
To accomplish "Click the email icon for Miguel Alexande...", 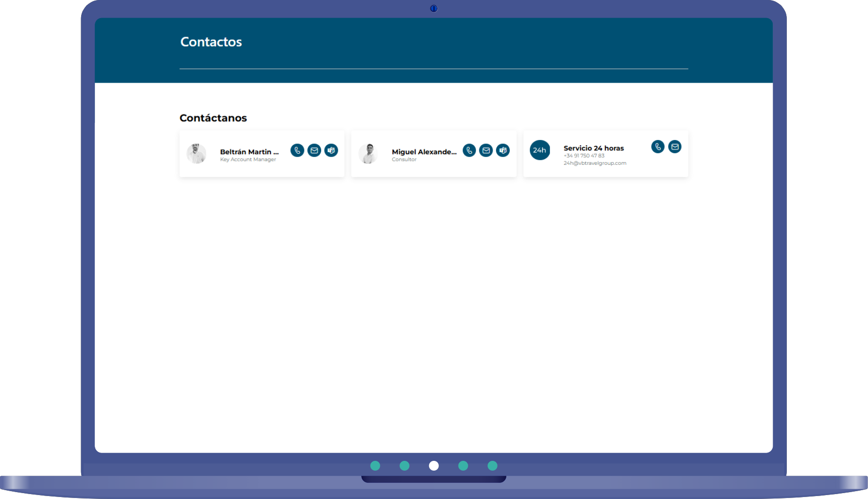I will 486,150.
